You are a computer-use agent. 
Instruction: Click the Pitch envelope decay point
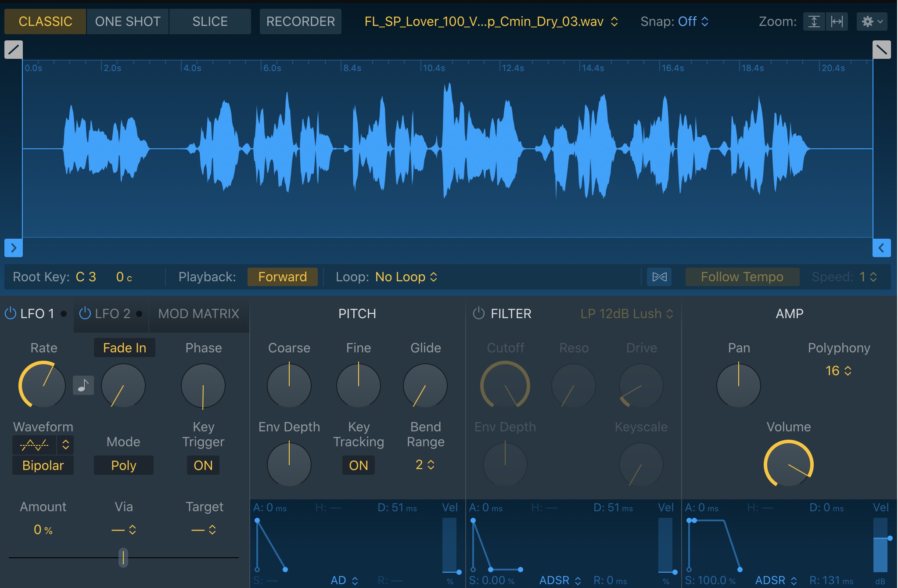click(x=285, y=570)
